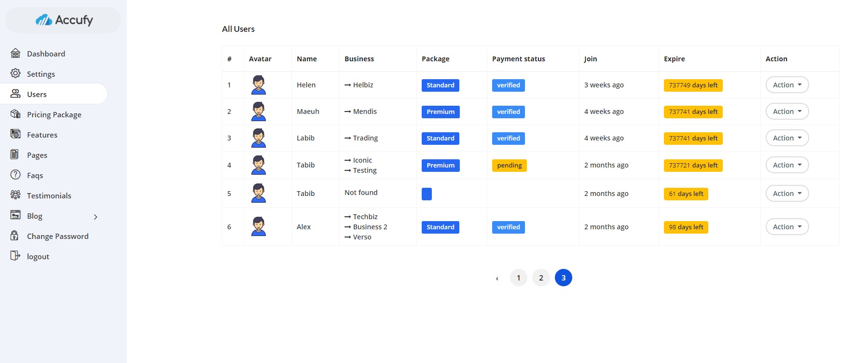Go to pagination page 2
The image size is (868, 363).
pos(541,278)
